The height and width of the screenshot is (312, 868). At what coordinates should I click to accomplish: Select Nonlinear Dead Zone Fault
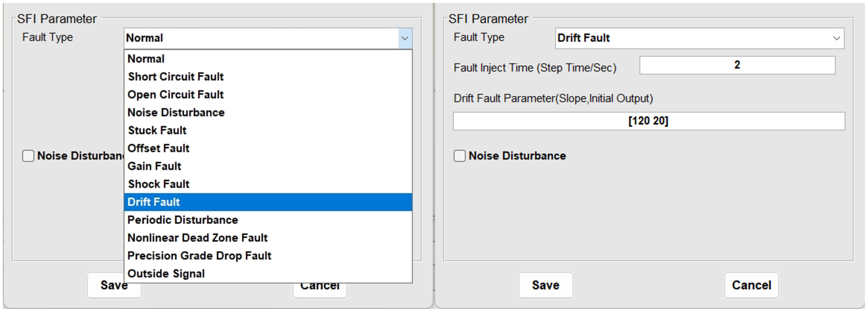(x=197, y=238)
